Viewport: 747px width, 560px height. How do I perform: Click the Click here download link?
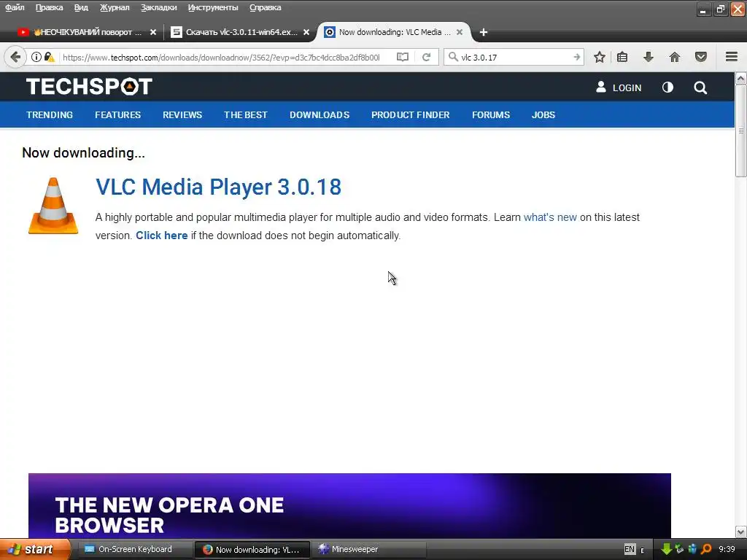click(161, 236)
